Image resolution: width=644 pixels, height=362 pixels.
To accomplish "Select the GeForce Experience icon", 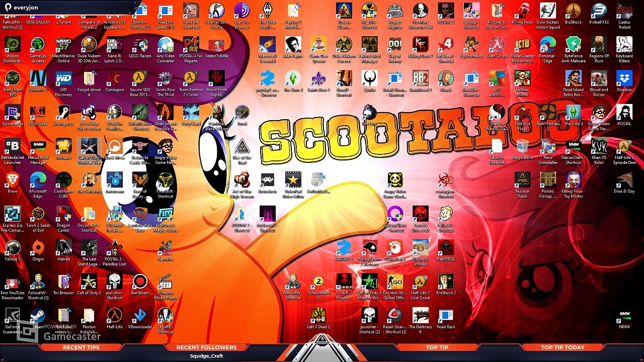I will [13, 321].
